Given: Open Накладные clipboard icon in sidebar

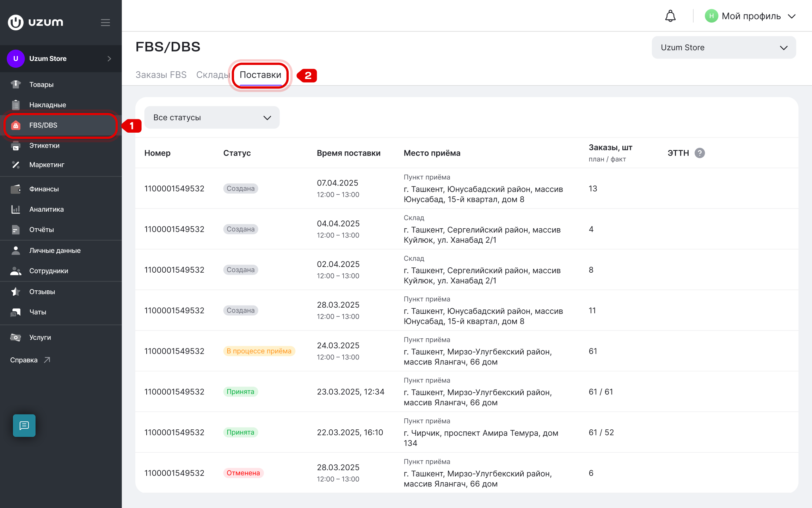Looking at the screenshot, I should point(16,105).
